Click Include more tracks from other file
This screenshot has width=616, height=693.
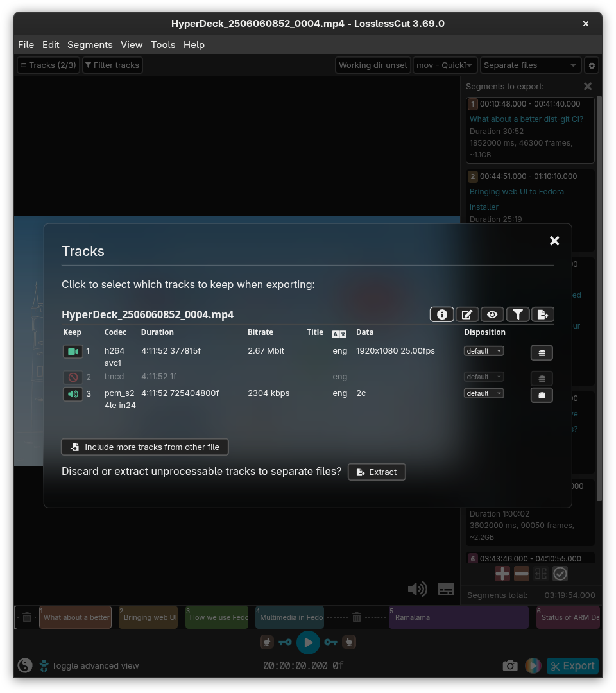(145, 447)
